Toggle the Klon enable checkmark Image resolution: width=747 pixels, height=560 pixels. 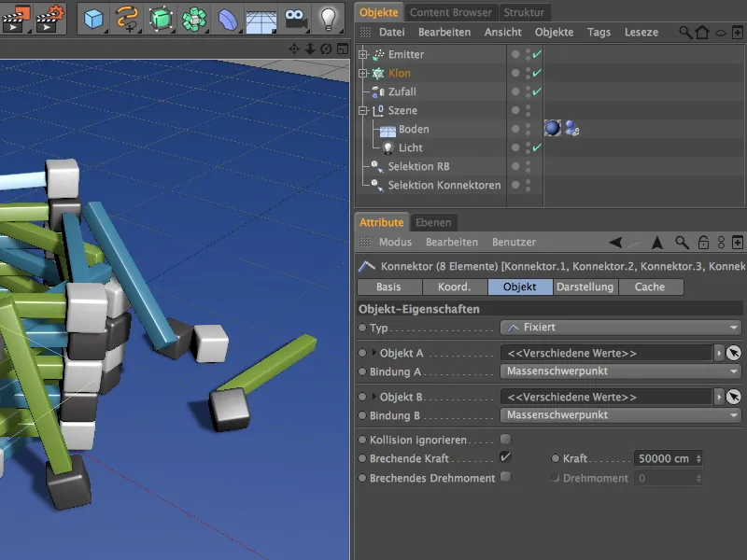[537, 73]
